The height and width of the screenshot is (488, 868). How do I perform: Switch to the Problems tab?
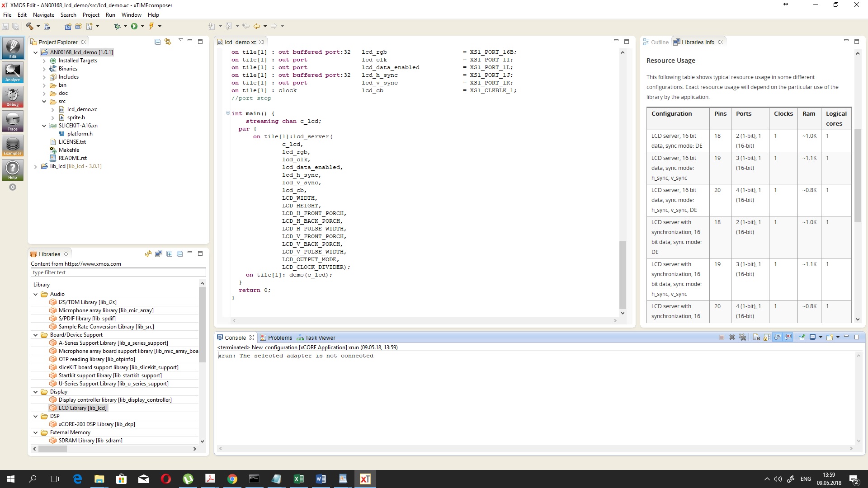click(x=276, y=338)
